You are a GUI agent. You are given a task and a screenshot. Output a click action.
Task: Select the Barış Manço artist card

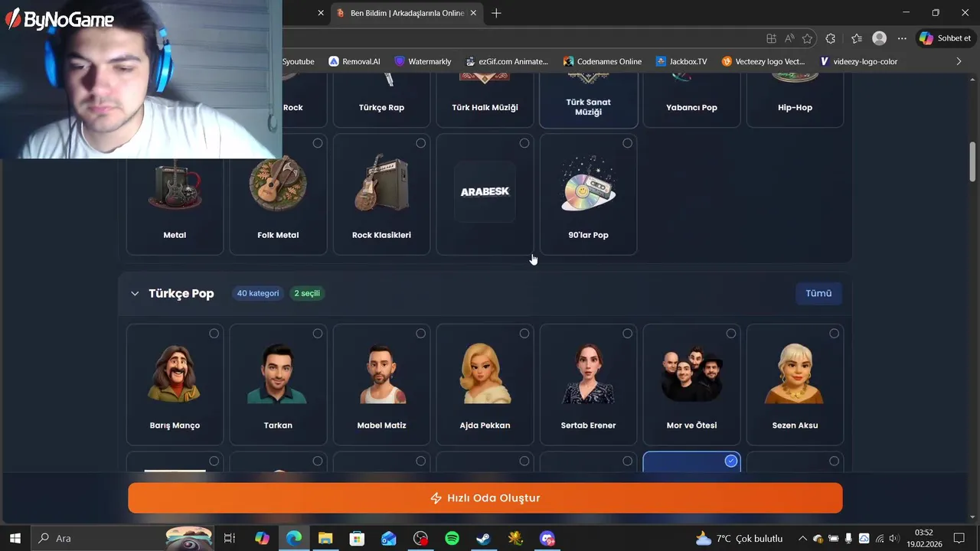tap(175, 384)
